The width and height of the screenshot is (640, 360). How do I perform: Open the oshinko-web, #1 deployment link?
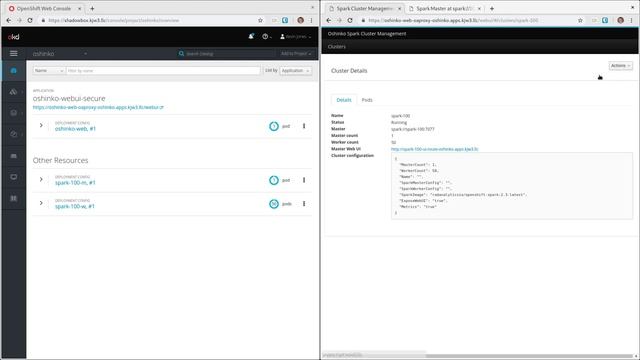(76, 129)
